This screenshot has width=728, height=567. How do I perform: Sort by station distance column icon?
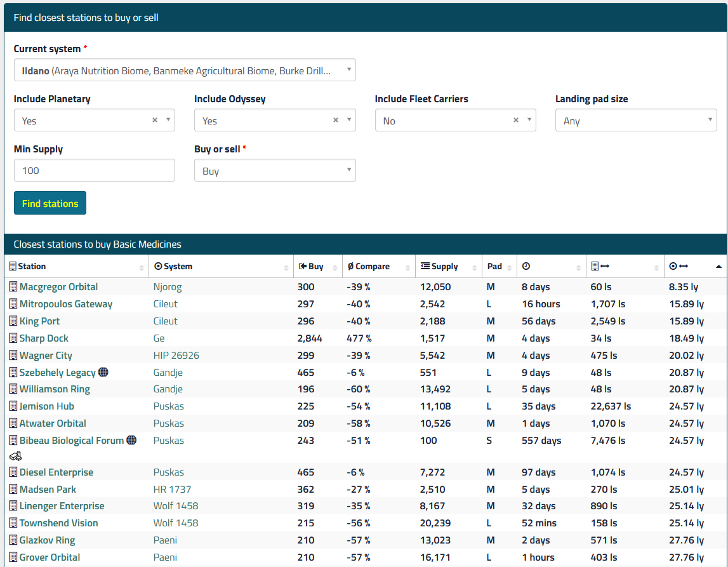[600, 266]
